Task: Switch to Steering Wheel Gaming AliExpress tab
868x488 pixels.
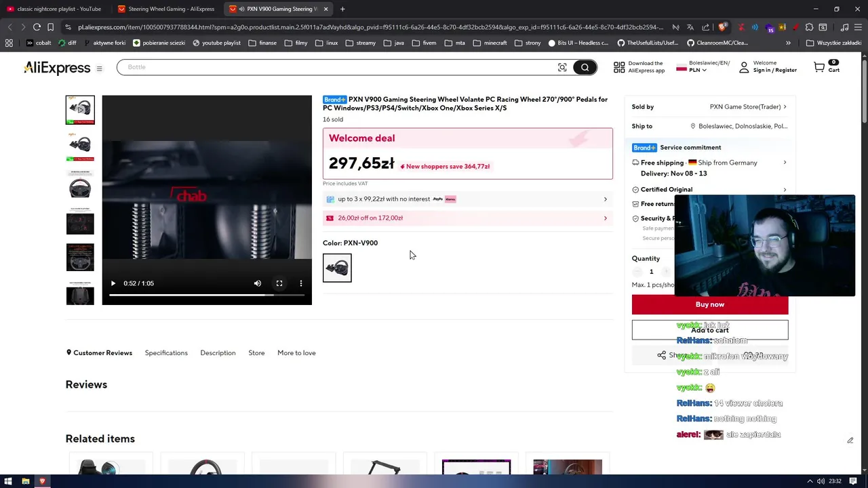Action: (166, 9)
